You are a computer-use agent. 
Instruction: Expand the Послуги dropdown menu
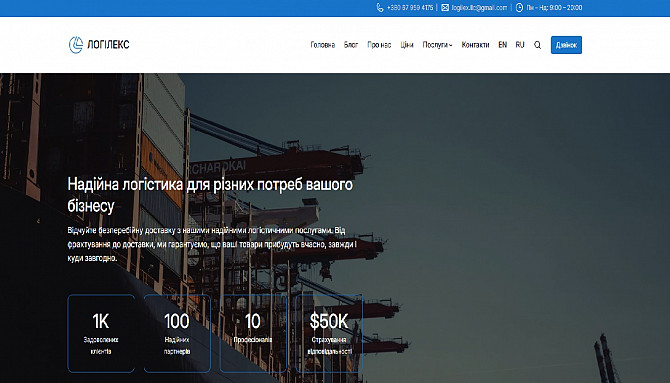[x=437, y=45]
